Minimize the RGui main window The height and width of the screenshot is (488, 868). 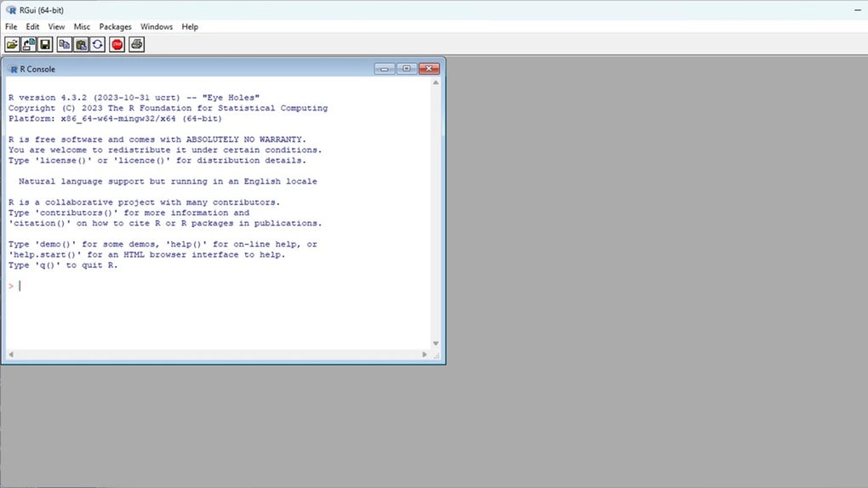point(858,10)
